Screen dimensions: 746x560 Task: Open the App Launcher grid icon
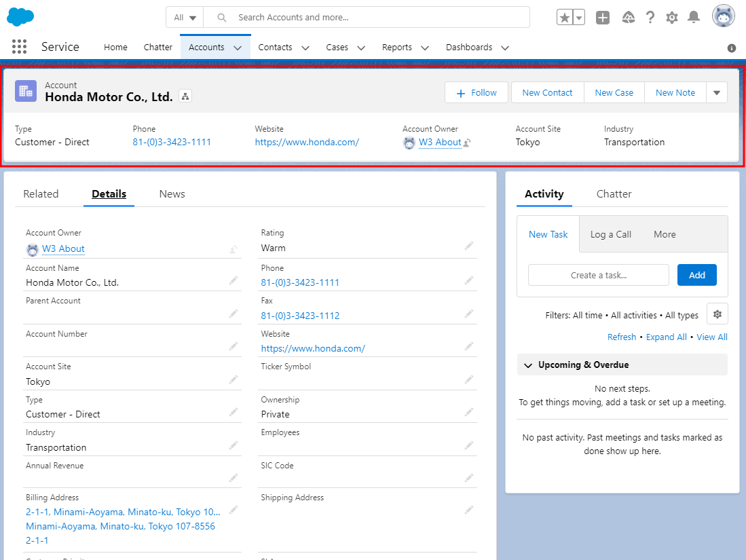[19, 47]
